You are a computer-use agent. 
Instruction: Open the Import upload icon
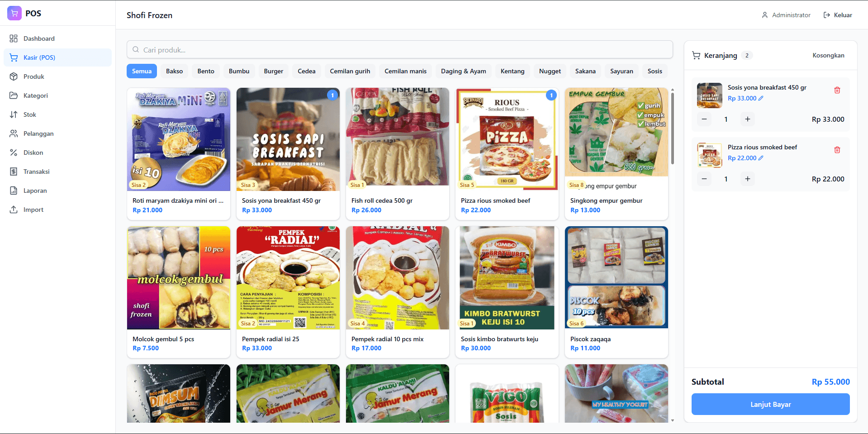pyautogui.click(x=14, y=210)
